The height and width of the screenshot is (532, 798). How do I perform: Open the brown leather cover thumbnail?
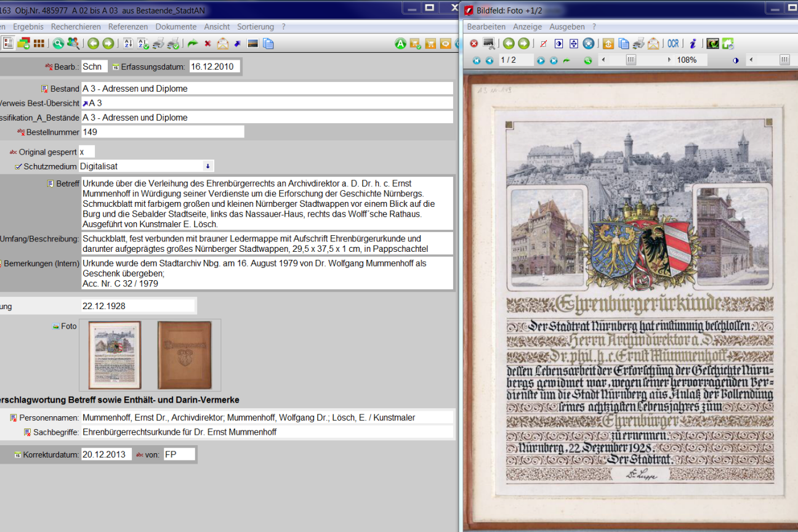184,355
